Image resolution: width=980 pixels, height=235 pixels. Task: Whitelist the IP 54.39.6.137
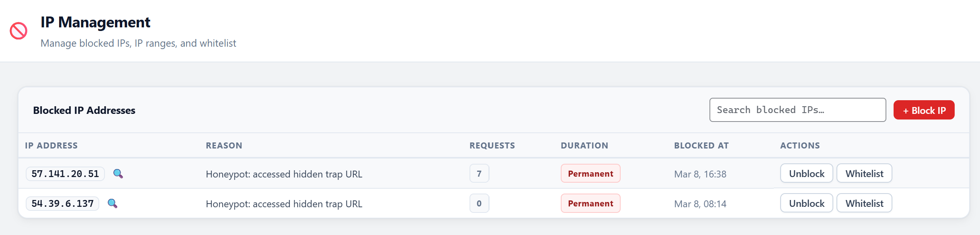coord(864,203)
